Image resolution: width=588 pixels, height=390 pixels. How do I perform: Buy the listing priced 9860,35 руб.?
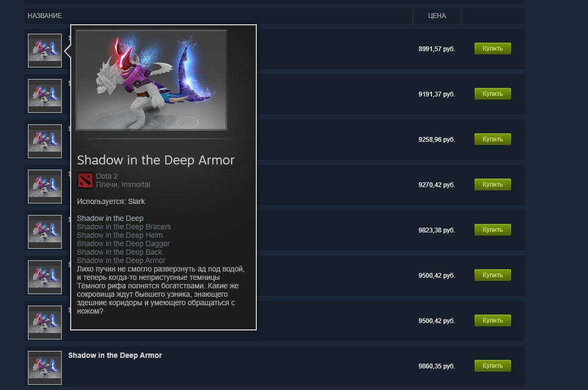coord(493,366)
